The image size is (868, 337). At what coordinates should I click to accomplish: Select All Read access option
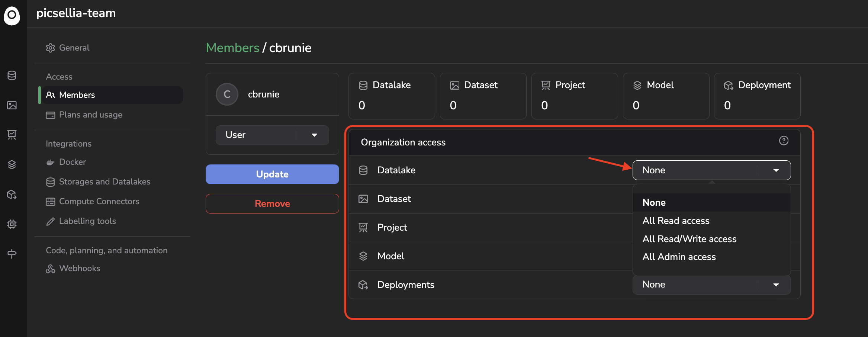[676, 221]
